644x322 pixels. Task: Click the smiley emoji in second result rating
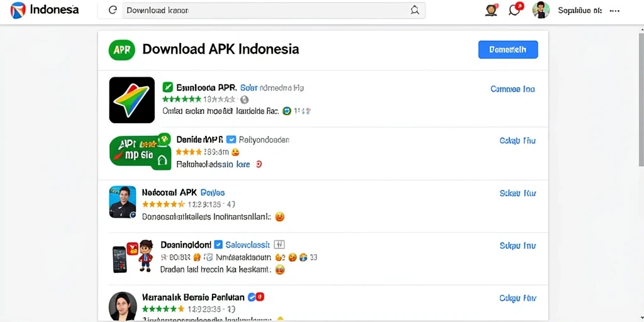[235, 152]
